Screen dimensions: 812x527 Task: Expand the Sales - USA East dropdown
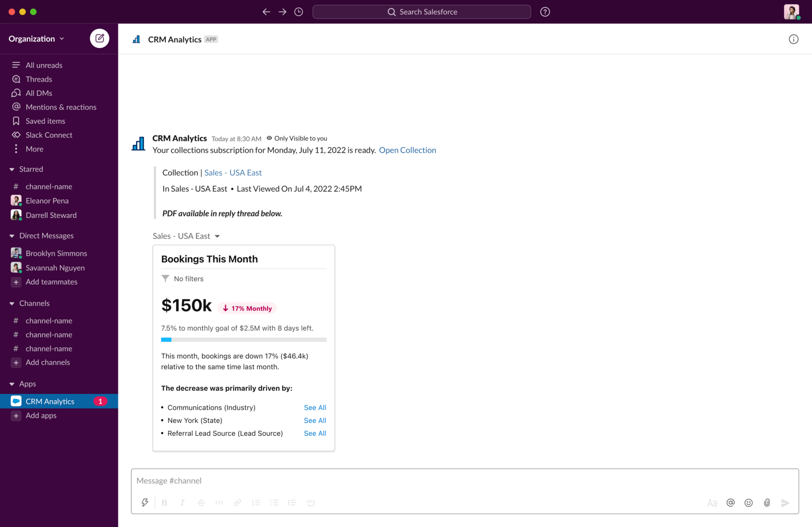(x=218, y=236)
